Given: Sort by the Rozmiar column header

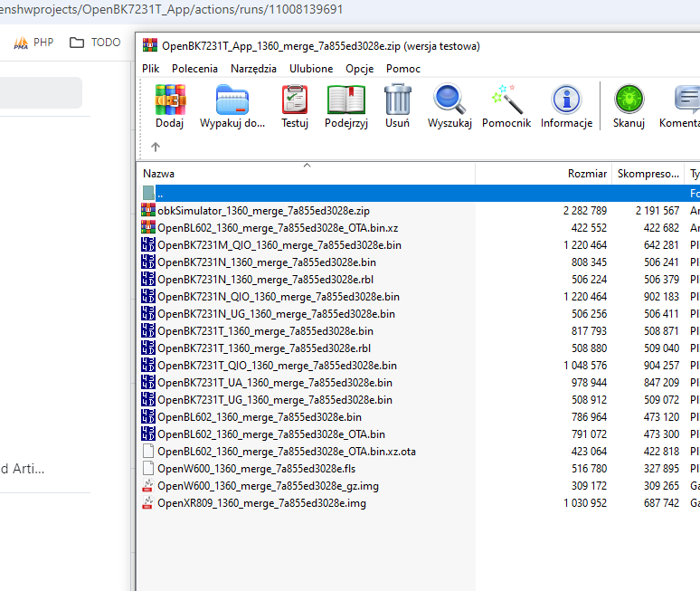Looking at the screenshot, I should (x=544, y=174).
